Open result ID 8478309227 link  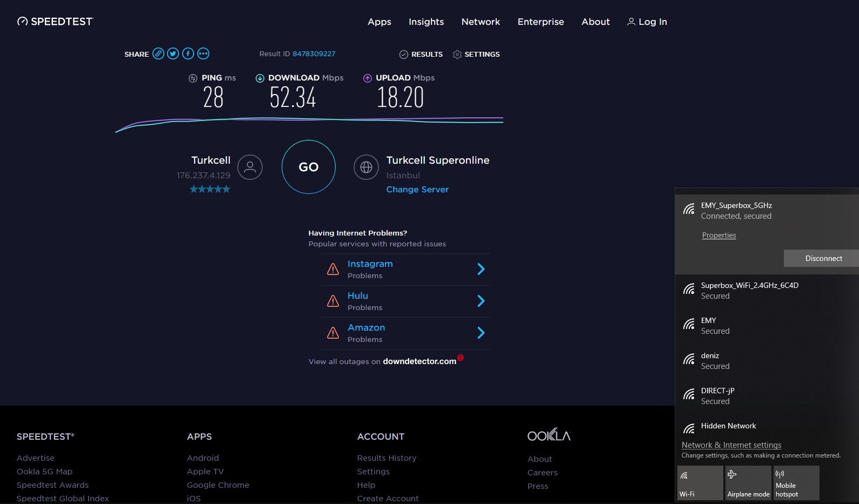pos(314,54)
